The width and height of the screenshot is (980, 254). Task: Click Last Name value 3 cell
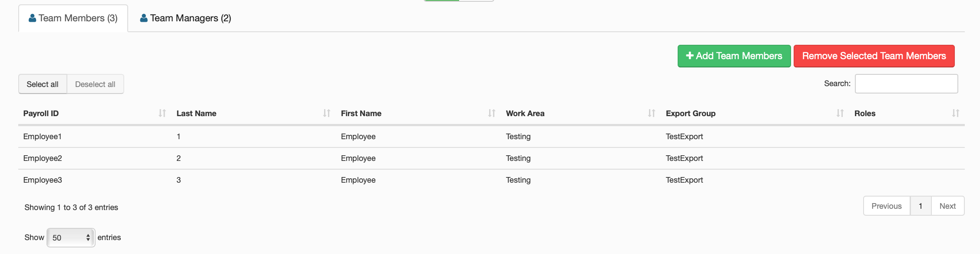pos(179,180)
